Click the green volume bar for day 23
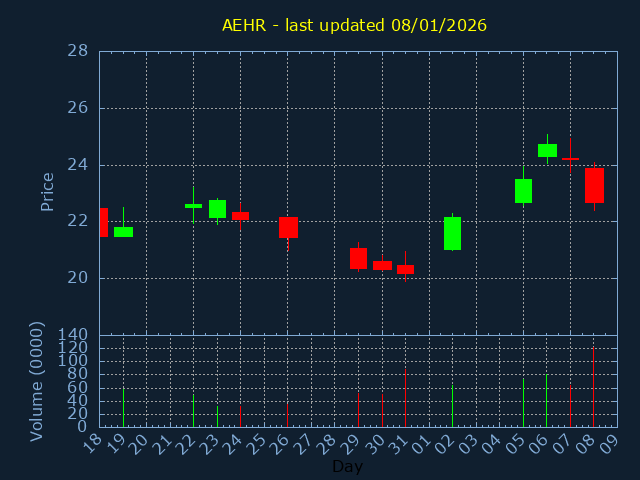Viewport: 640px width, 480px height. click(218, 417)
